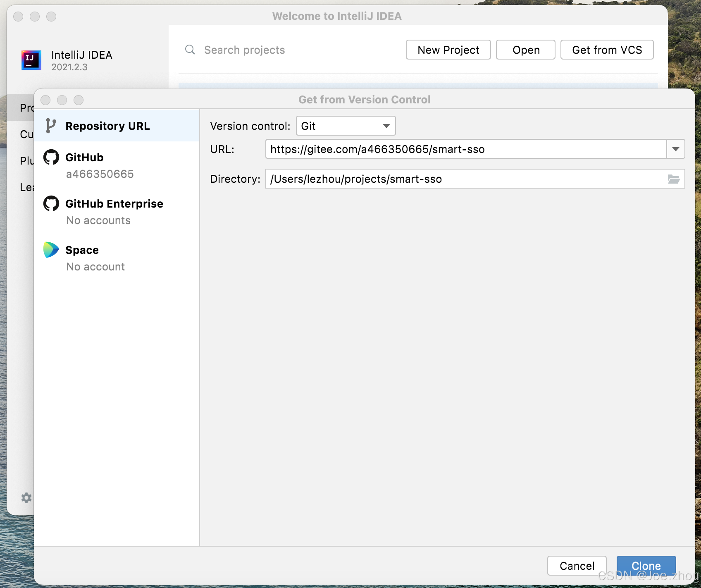Click the 'URL:' label

pos(222,149)
